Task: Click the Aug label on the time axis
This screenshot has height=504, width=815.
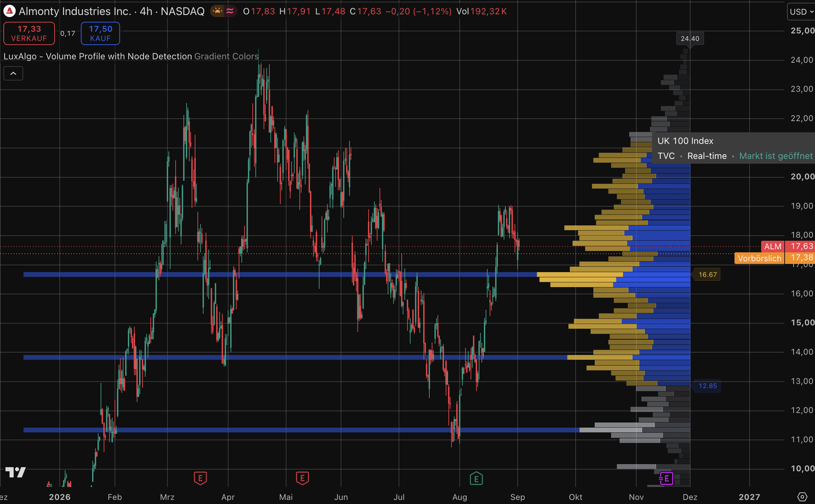Action: point(460,497)
